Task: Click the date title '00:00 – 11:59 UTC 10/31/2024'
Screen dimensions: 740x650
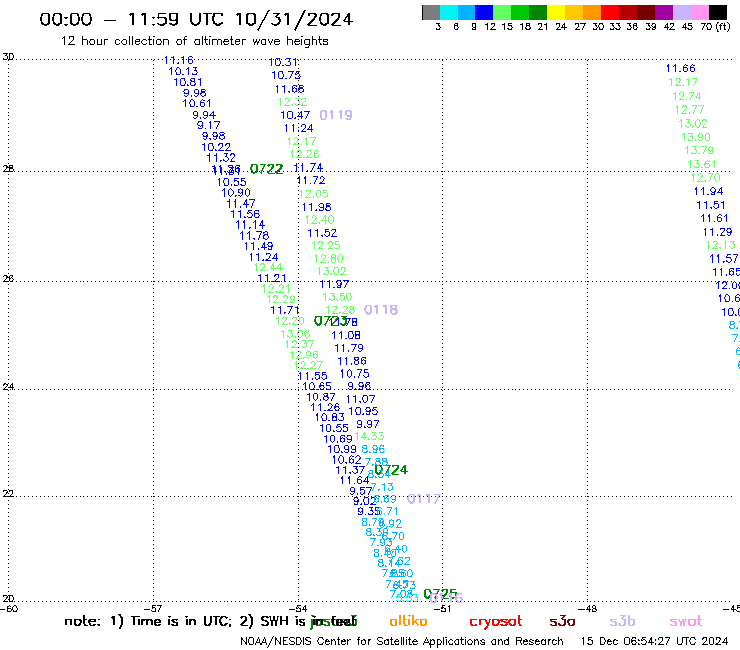Action: (196, 19)
